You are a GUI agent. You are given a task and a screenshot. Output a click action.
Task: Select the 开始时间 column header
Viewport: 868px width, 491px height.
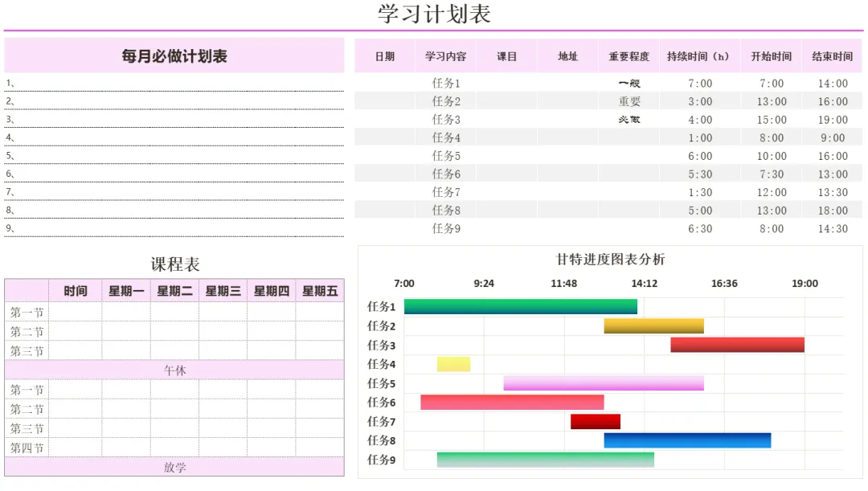tap(771, 56)
